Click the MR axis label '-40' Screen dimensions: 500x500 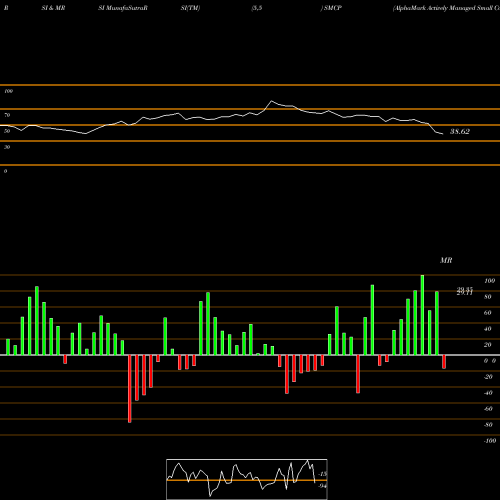point(488,393)
